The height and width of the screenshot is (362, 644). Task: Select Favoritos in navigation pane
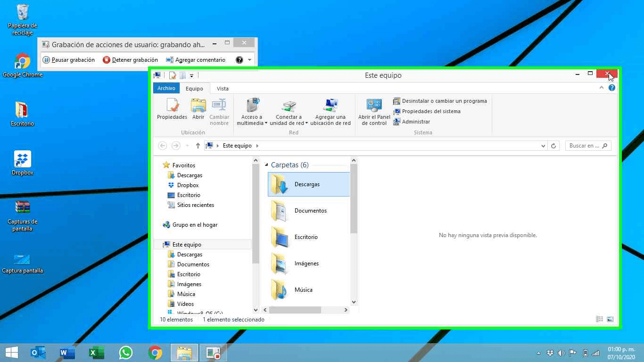(183, 165)
